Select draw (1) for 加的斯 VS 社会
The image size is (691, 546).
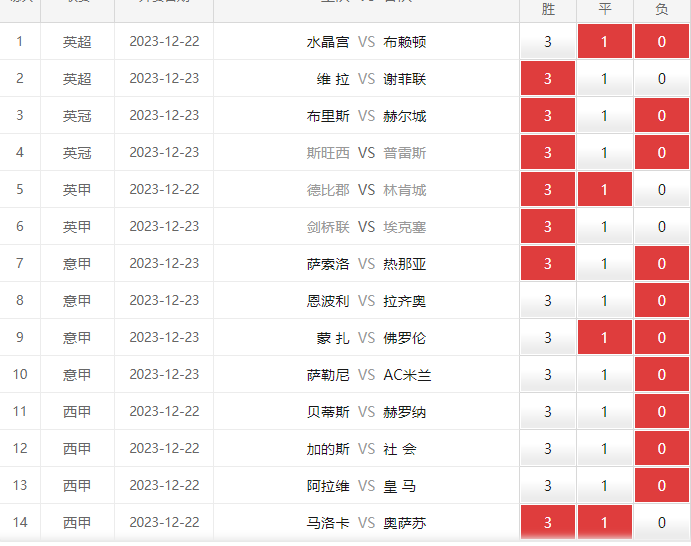click(x=605, y=449)
